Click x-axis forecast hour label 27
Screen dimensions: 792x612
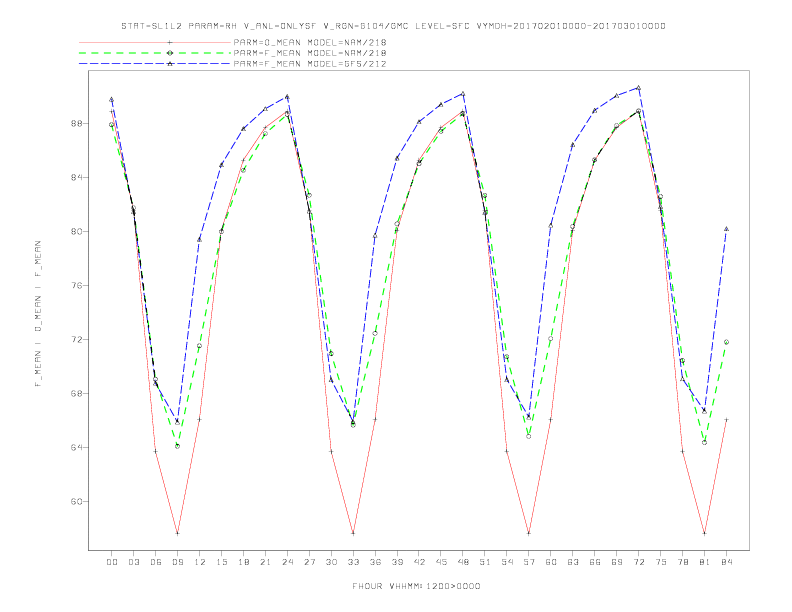pos(309,562)
